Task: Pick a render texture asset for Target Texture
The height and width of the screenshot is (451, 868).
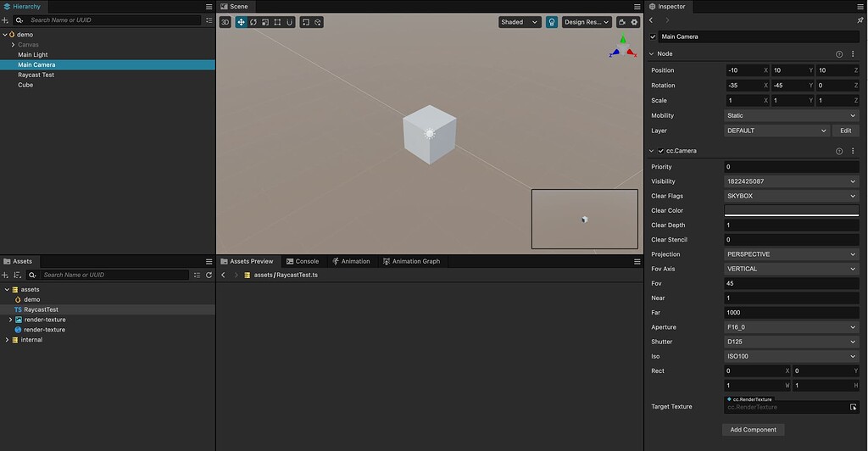Action: click(x=853, y=407)
